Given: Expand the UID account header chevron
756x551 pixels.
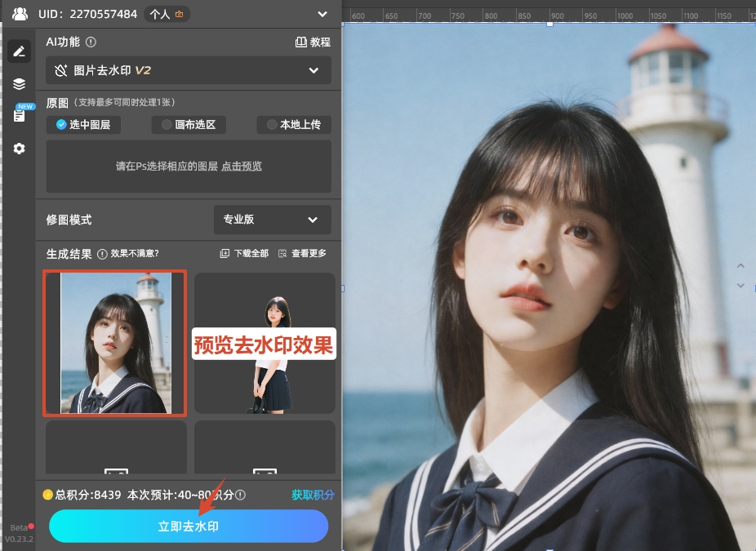Looking at the screenshot, I should pyautogui.click(x=322, y=14).
